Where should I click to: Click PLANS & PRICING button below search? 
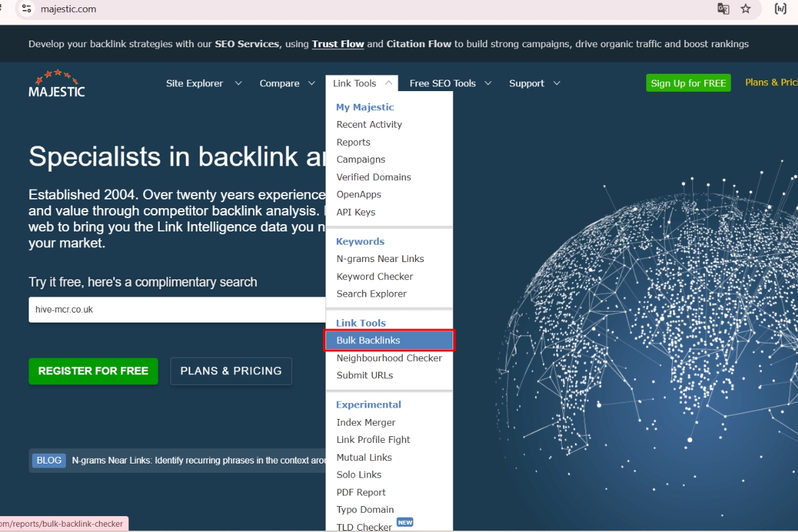click(231, 371)
